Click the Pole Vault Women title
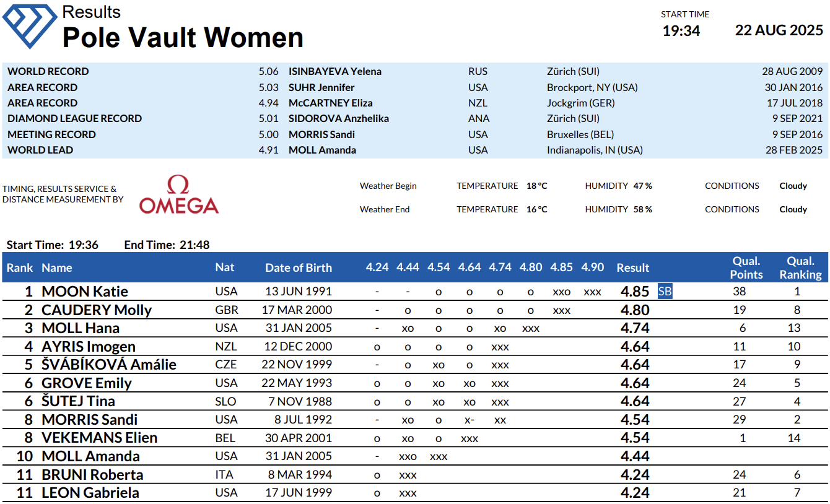Screen dimensions: 830x504 coord(183,38)
